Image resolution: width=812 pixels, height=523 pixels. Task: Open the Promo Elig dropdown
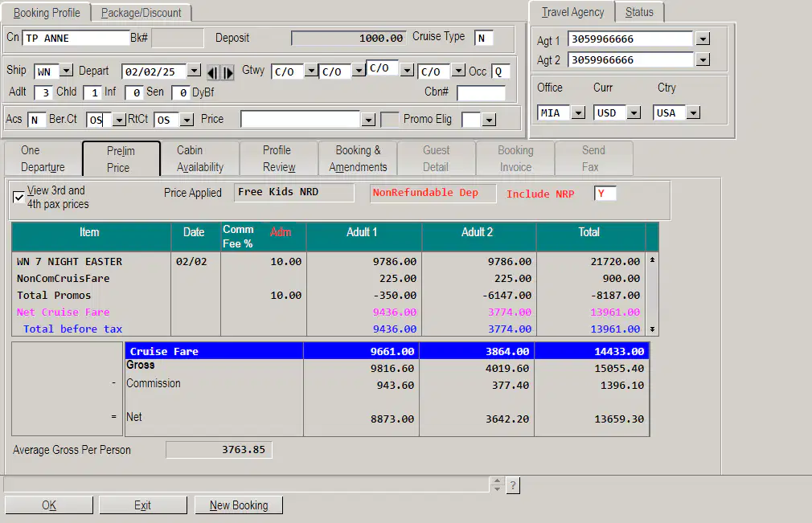coord(489,120)
